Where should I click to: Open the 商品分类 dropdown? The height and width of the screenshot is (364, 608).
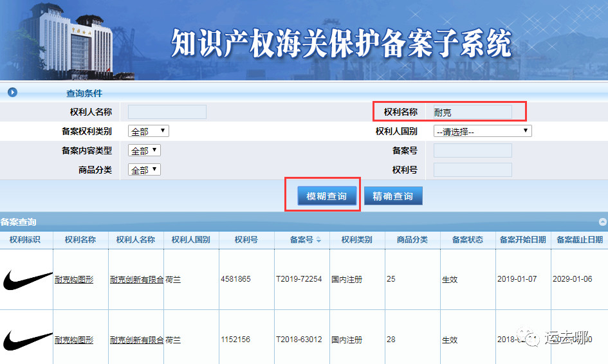[x=144, y=169]
